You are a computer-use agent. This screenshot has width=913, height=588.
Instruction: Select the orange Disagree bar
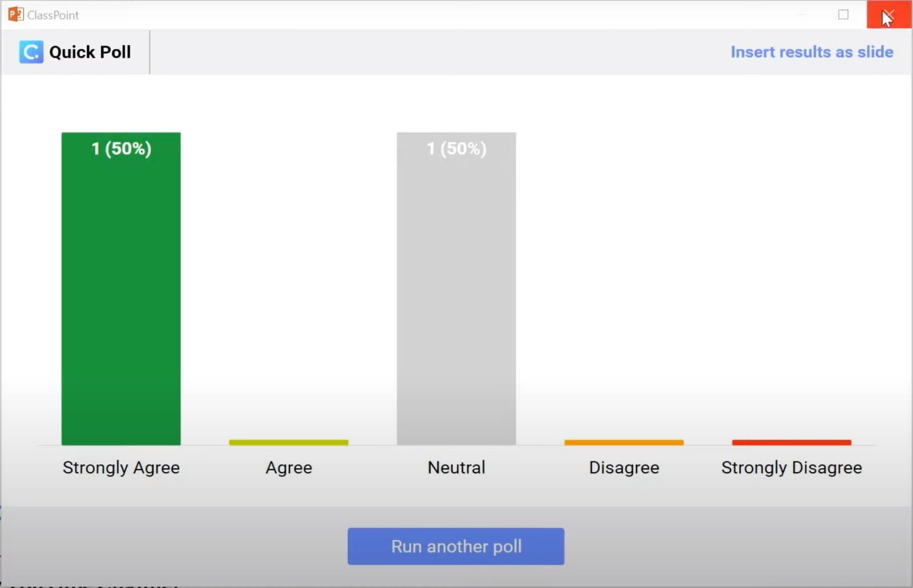624,443
